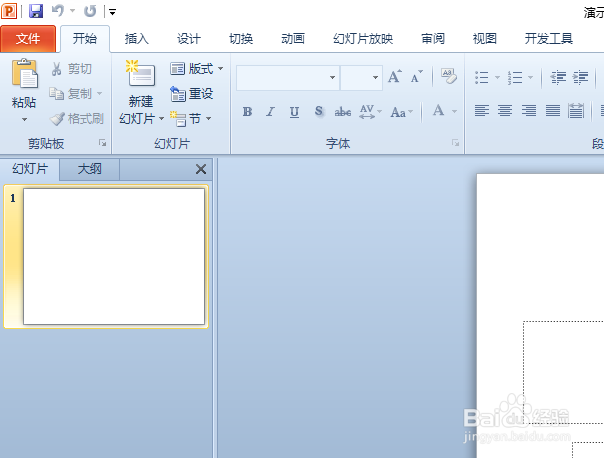604x458 pixels.
Task: Open the 设计 ribbon tab
Action: coord(189,39)
